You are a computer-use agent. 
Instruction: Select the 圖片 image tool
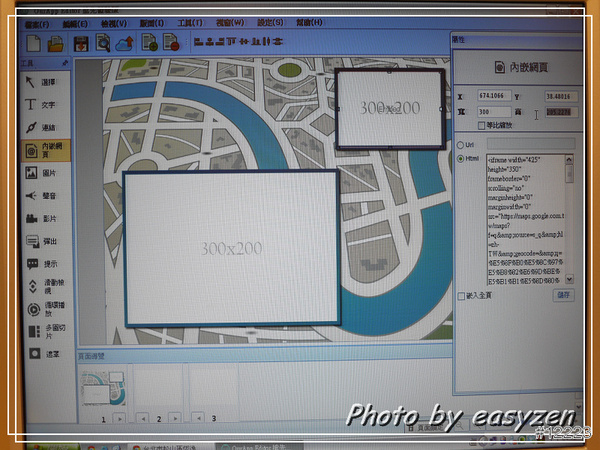pos(42,173)
